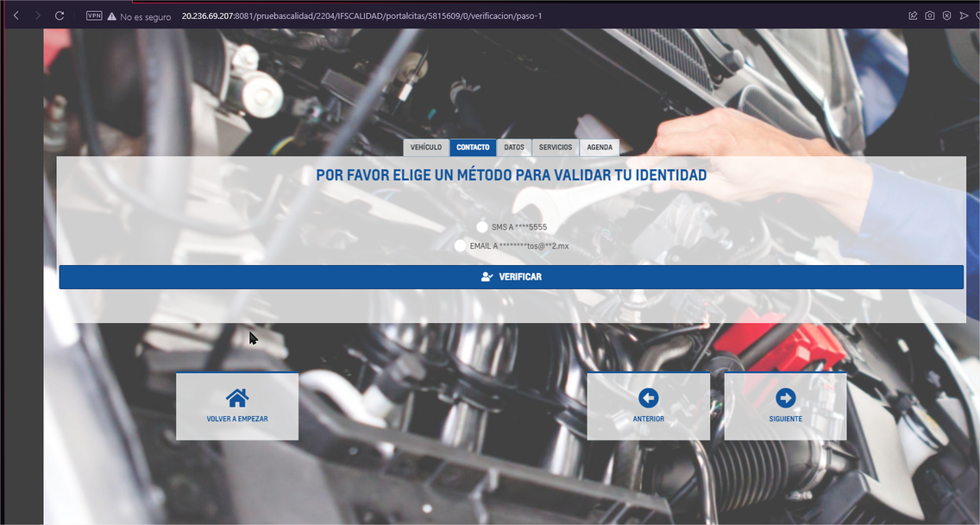Switch to the Contacto tab

[x=473, y=147]
